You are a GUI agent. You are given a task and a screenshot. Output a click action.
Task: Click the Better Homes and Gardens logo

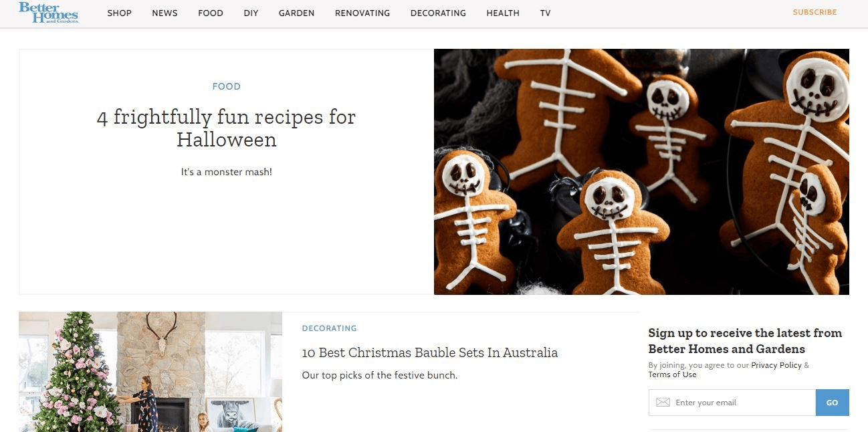[49, 13]
